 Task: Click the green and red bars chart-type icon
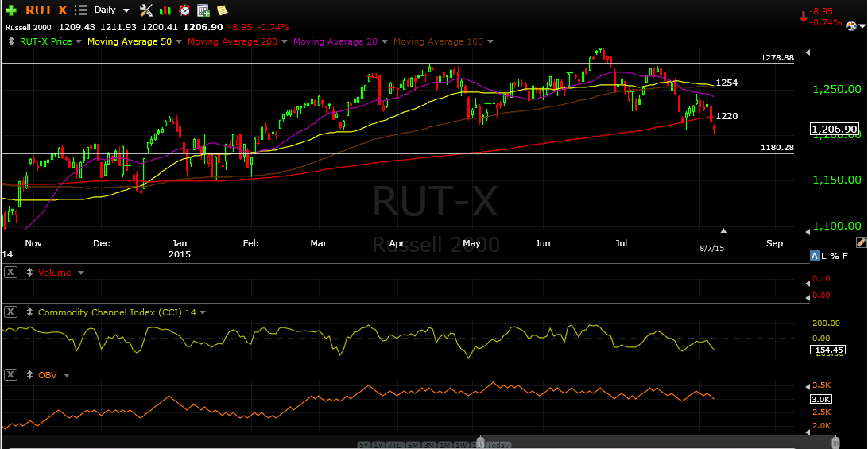click(165, 10)
